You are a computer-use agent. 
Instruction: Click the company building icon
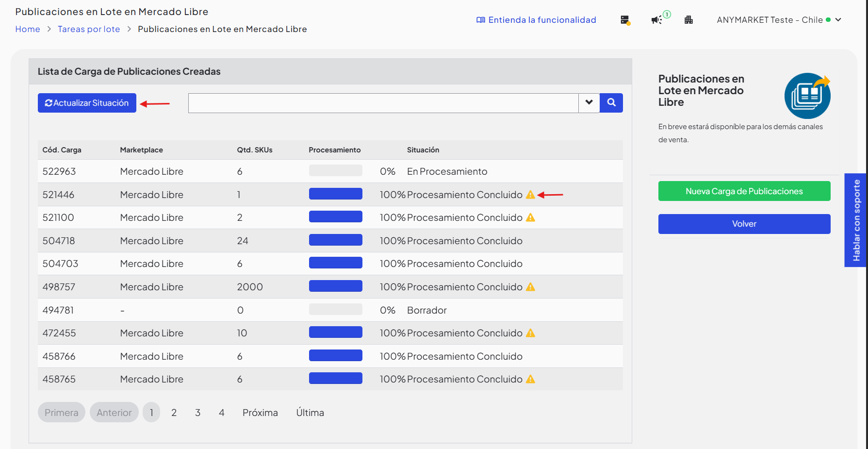pyautogui.click(x=688, y=20)
